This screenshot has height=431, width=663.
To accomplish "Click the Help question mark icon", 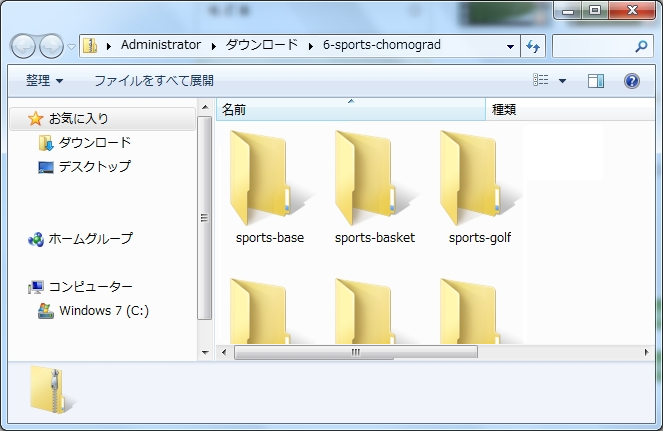I will 631,81.
